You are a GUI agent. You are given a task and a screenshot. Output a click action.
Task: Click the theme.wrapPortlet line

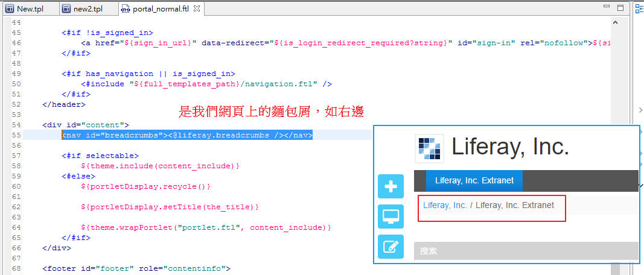point(206,227)
